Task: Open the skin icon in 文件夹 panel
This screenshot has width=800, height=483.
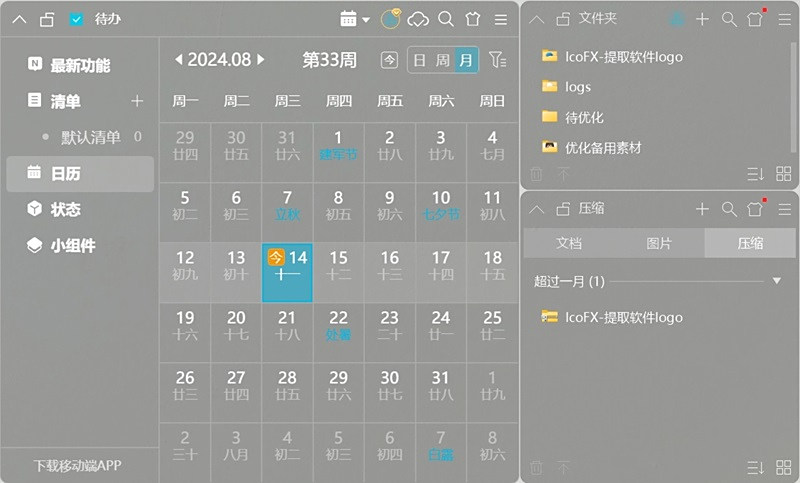Action: [756, 19]
